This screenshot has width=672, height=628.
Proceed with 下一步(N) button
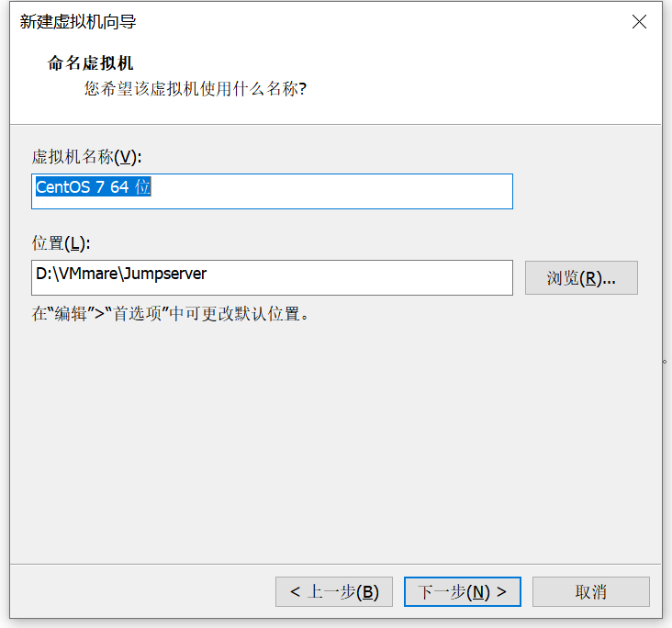pos(463,591)
